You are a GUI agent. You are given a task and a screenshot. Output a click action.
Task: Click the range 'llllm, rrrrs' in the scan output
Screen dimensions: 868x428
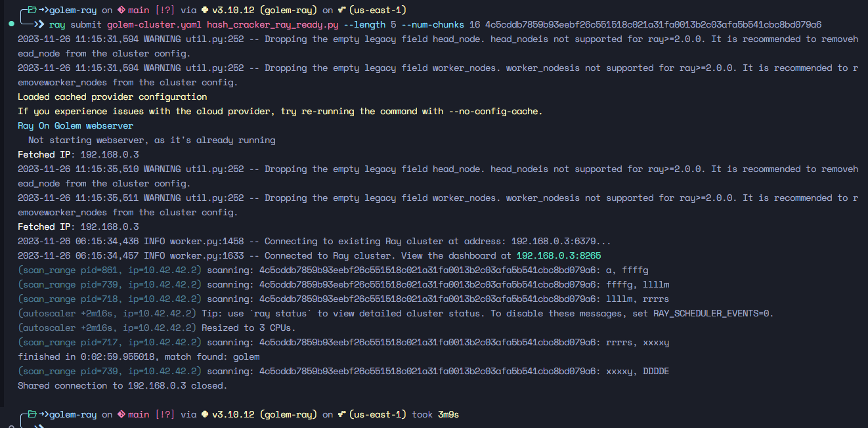point(638,299)
